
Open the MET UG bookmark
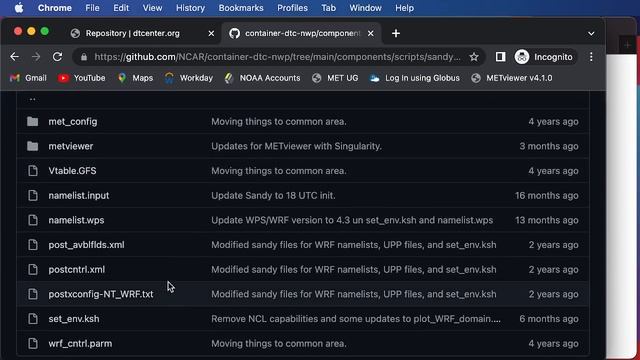pos(335,78)
